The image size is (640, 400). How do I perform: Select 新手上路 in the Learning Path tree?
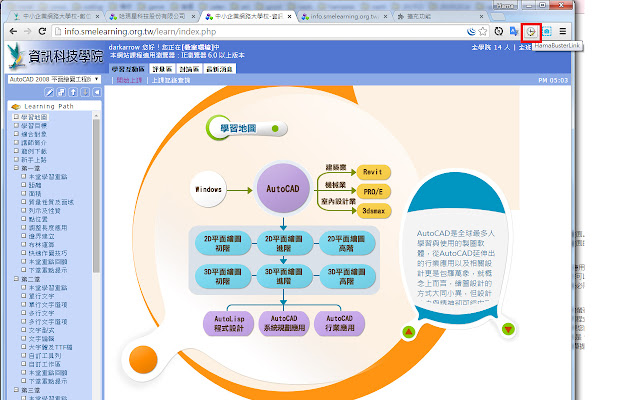coord(34,160)
